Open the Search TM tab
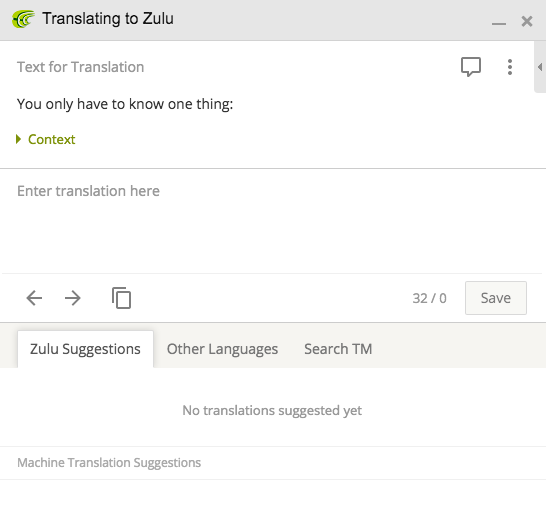 (x=338, y=349)
